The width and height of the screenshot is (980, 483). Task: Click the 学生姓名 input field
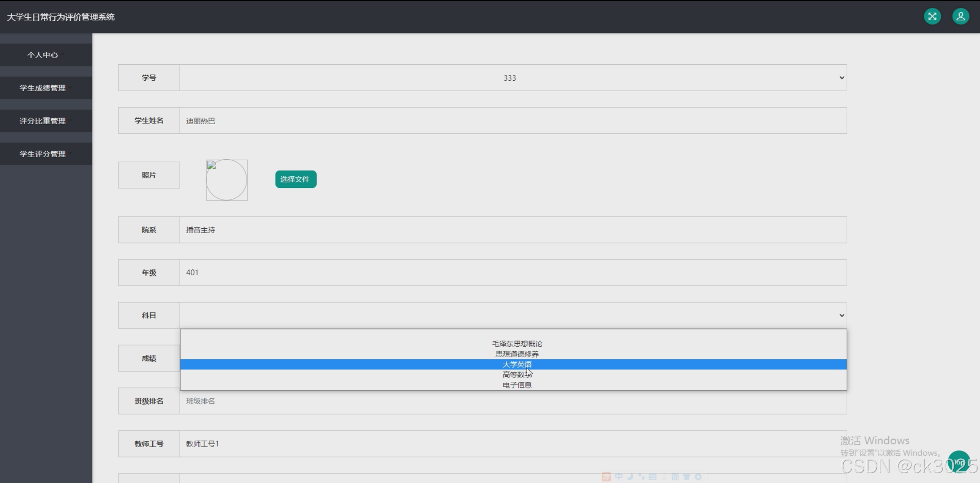[513, 121]
